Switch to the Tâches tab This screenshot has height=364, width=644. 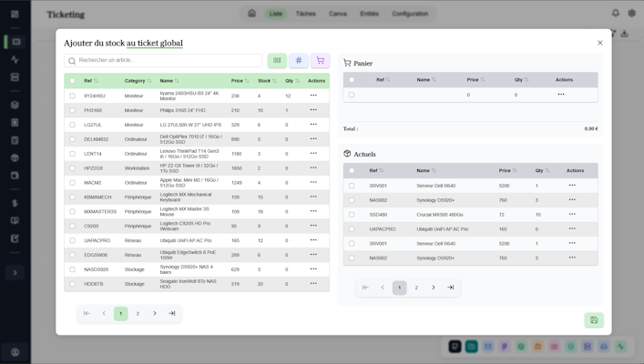click(x=306, y=14)
